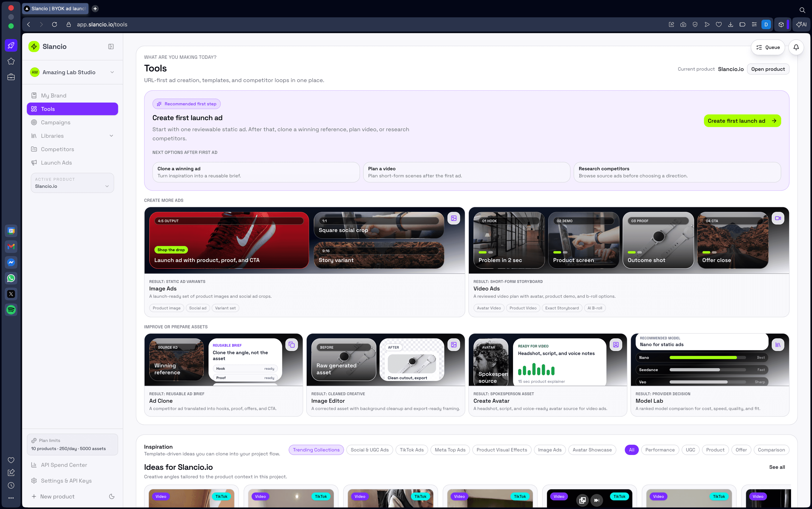The width and height of the screenshot is (812, 509).
Task: Click the Video Ads card camera icon
Action: click(x=778, y=218)
